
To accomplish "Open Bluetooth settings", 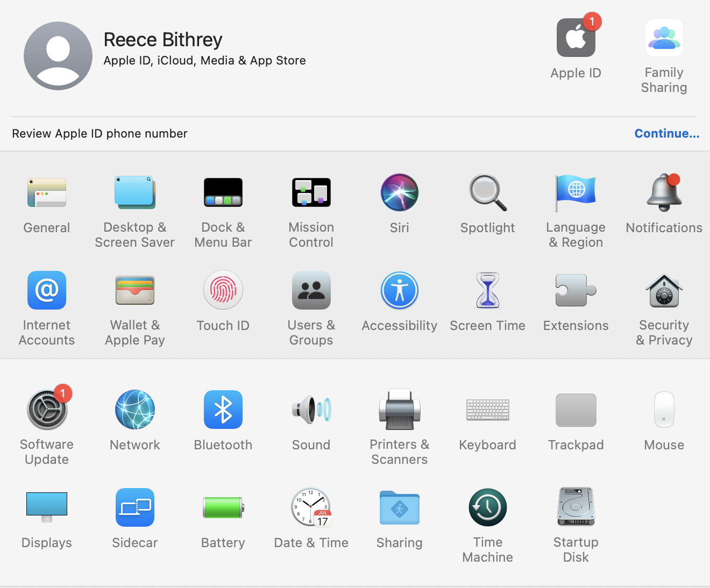I will 223,410.
